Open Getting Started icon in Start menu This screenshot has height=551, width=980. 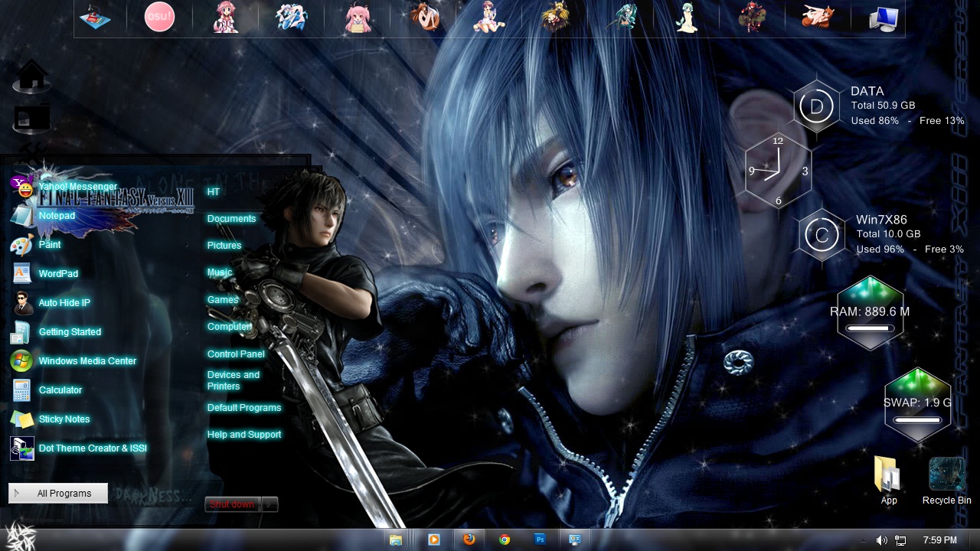click(x=21, y=331)
